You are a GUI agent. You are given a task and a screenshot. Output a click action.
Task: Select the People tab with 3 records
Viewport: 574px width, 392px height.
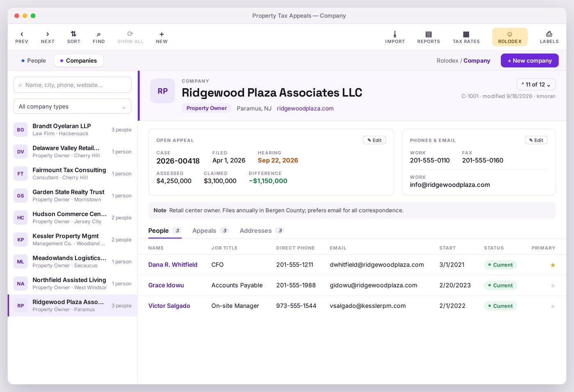tap(165, 231)
